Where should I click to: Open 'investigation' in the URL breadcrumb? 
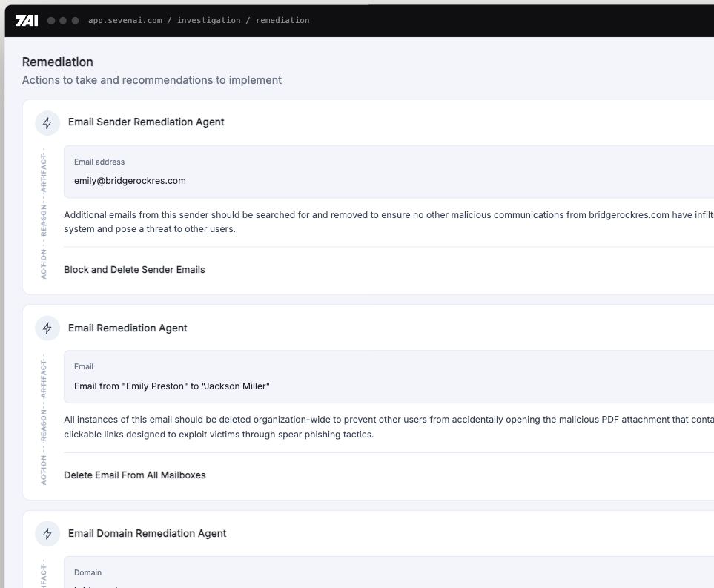[x=208, y=21]
